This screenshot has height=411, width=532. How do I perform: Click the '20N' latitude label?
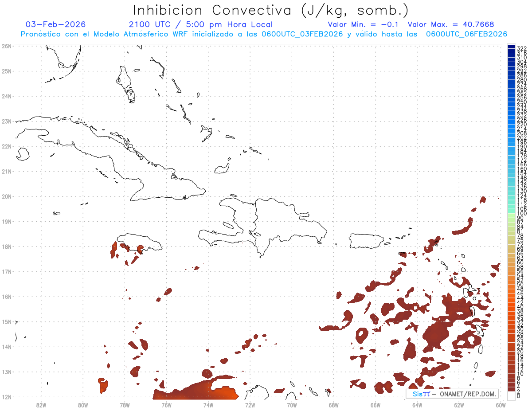6,196
